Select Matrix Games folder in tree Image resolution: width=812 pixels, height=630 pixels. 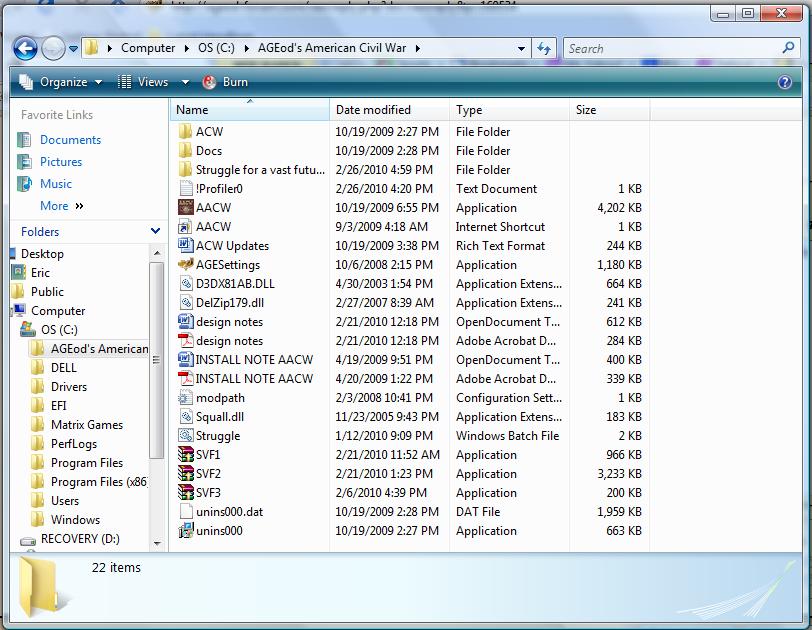point(86,425)
